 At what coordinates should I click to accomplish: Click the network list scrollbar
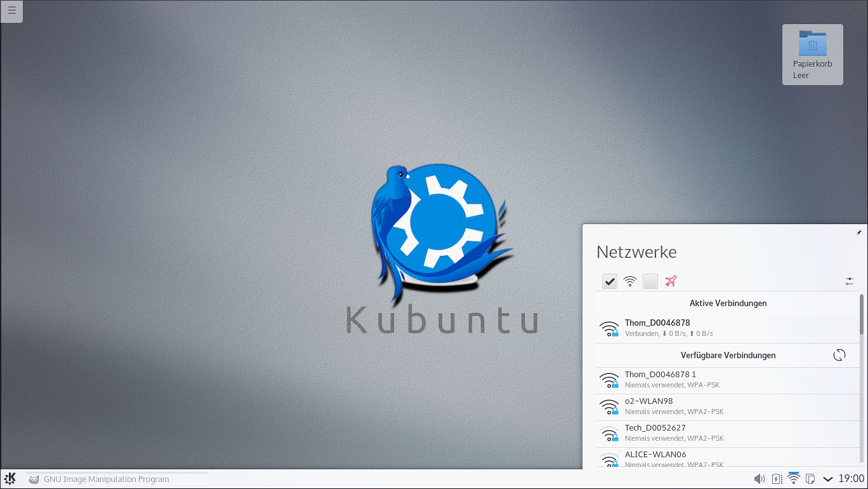coord(862,314)
